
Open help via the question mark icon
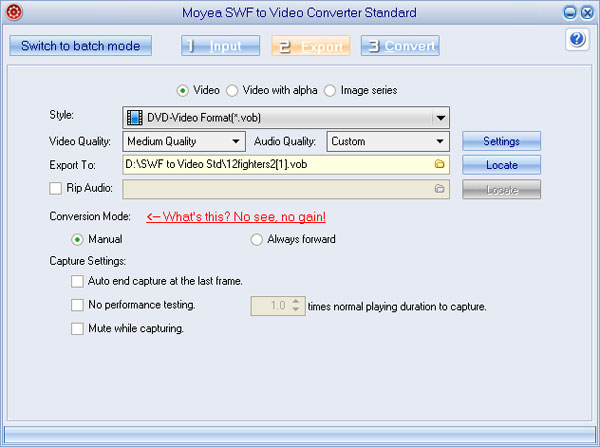[577, 39]
